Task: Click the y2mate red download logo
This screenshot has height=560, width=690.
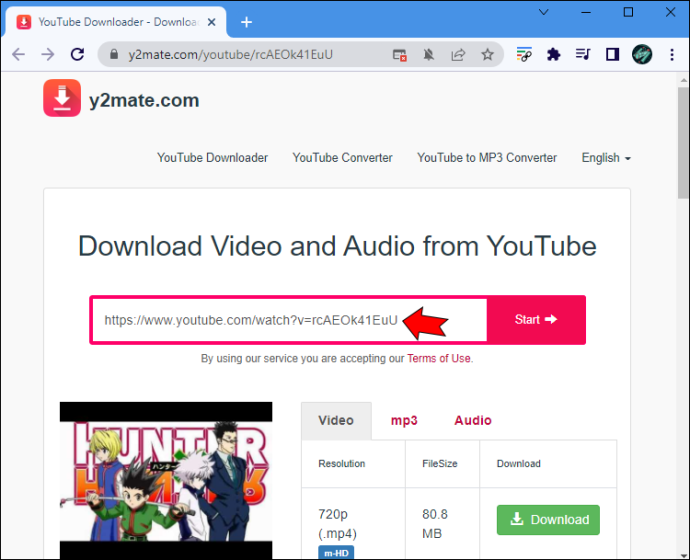Action: pyautogui.click(x=62, y=98)
